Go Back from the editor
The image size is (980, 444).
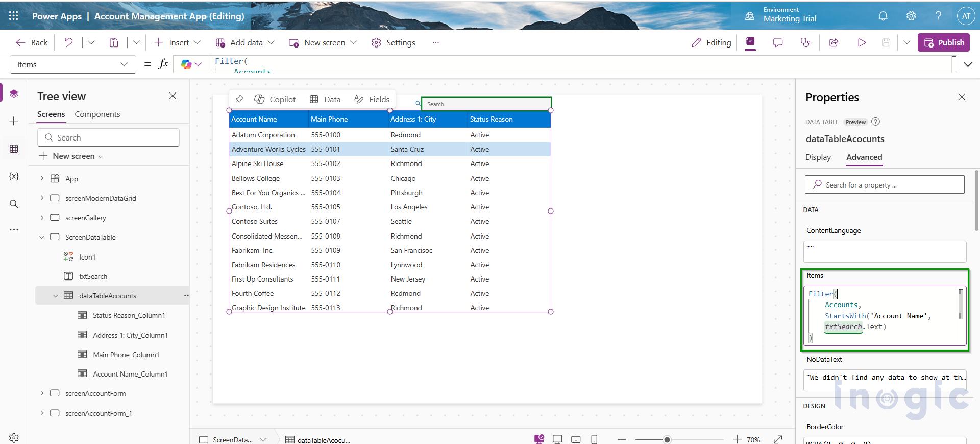[x=32, y=42]
